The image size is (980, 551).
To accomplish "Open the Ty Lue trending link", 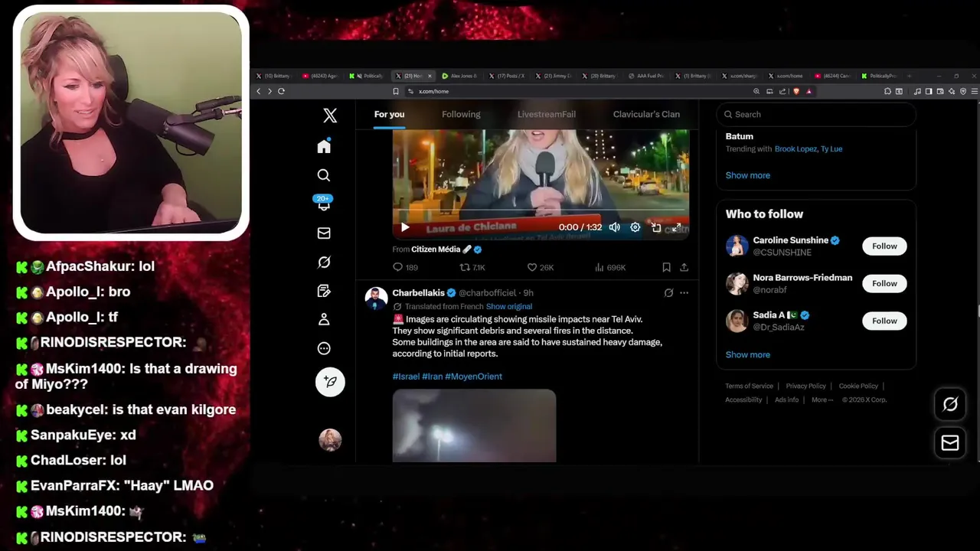I will [x=831, y=149].
